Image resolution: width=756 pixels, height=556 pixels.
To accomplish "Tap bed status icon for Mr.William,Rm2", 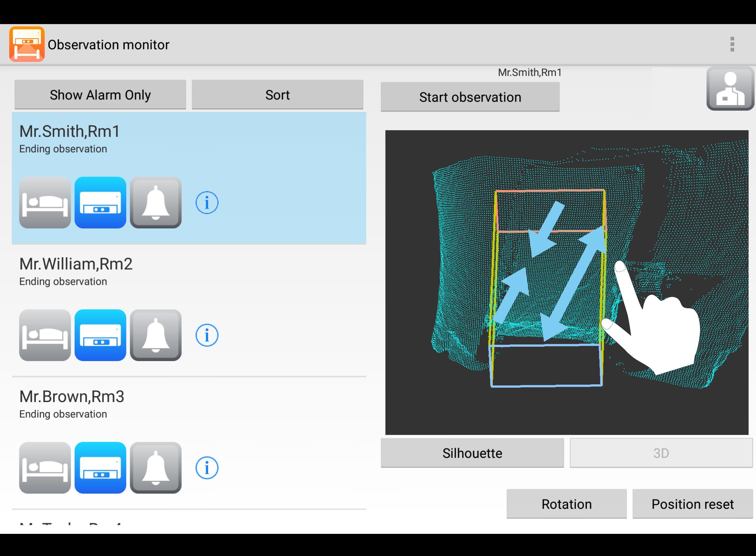I will coord(45,335).
